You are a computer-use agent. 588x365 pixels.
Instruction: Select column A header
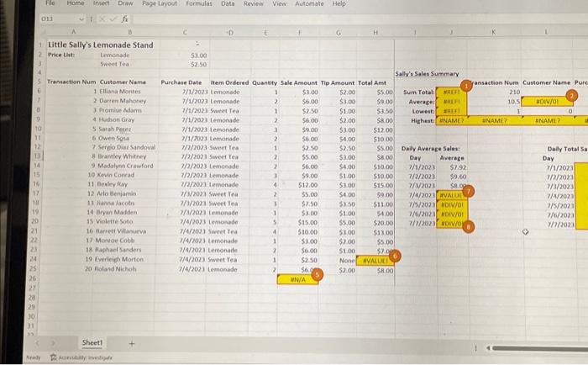point(74,32)
